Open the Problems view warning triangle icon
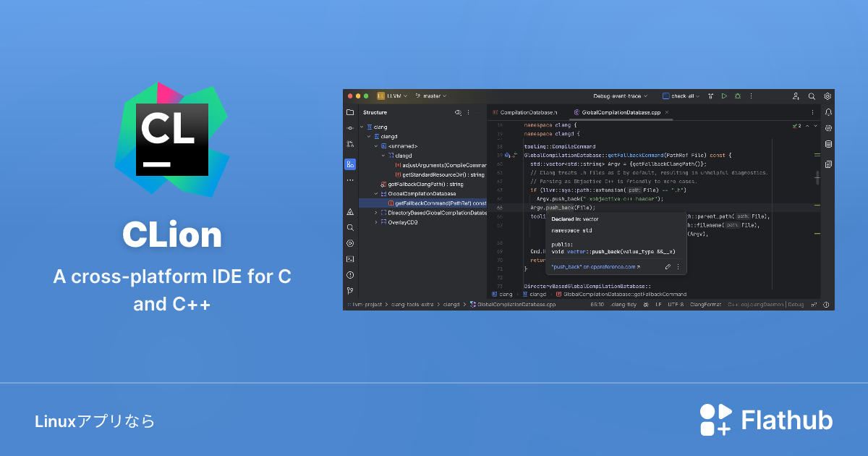 (x=351, y=213)
